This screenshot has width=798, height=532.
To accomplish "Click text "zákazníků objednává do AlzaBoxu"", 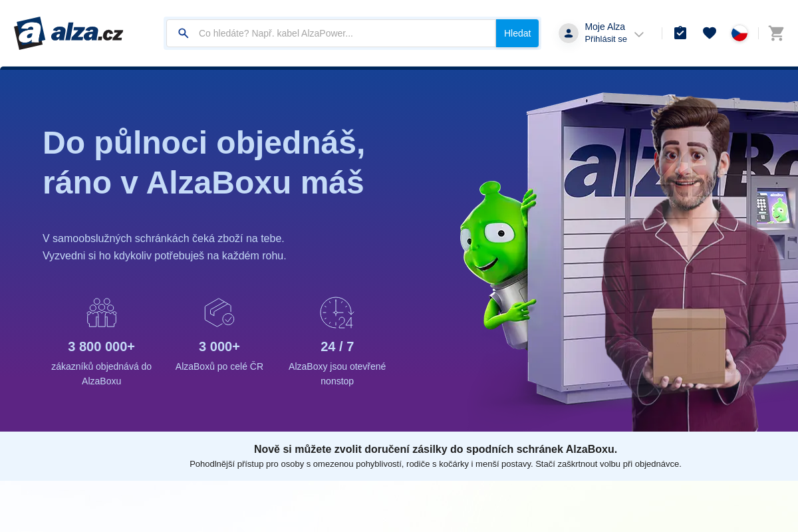I will [x=102, y=374].
